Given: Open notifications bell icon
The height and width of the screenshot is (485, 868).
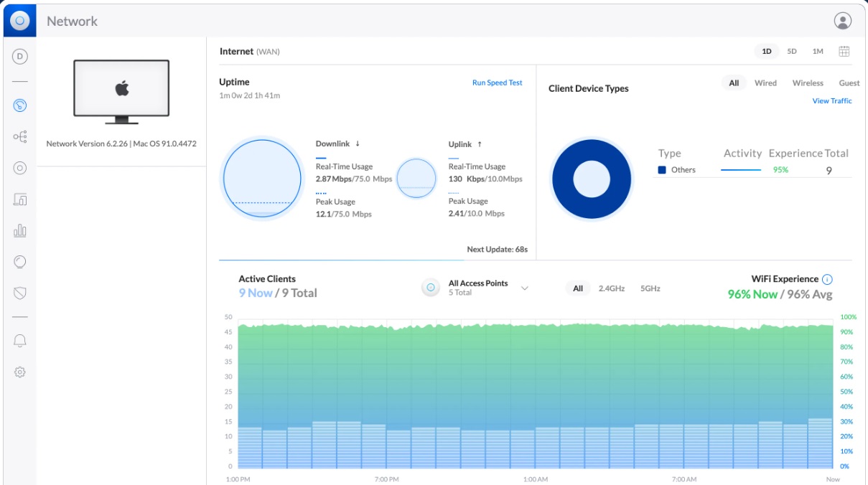Looking at the screenshot, I should tap(20, 341).
